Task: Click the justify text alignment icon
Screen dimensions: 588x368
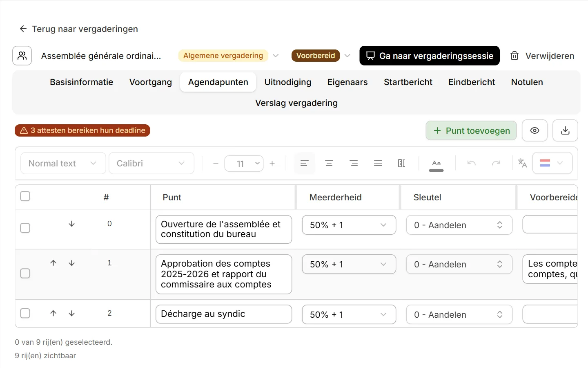Action: 378,163
